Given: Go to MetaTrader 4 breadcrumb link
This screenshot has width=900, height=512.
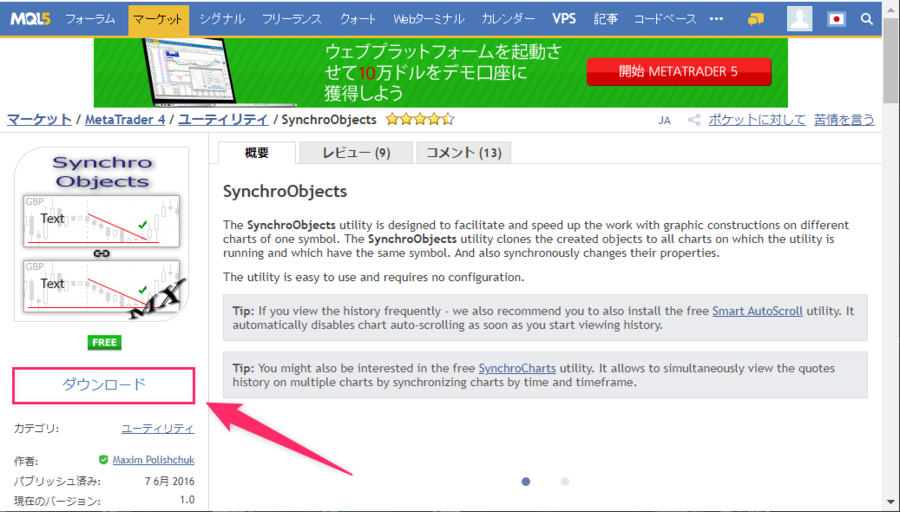Looking at the screenshot, I should click(125, 119).
